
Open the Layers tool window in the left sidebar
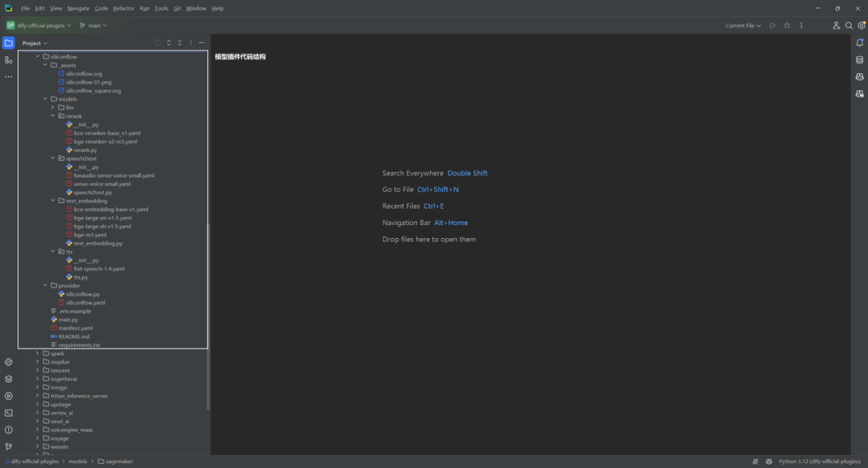click(x=8, y=379)
